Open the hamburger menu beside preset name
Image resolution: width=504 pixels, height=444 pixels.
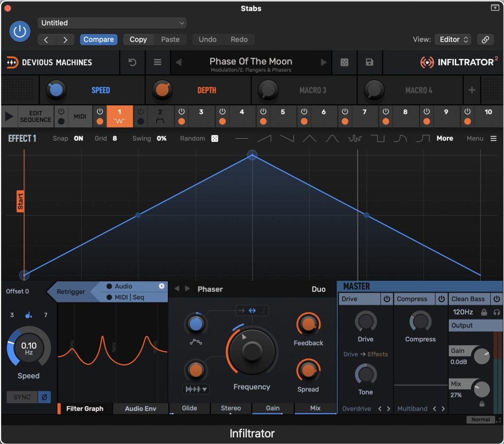click(x=157, y=62)
